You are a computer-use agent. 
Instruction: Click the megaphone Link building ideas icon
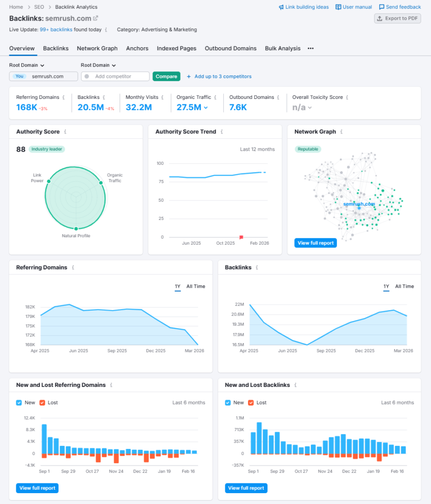pyautogui.click(x=281, y=7)
